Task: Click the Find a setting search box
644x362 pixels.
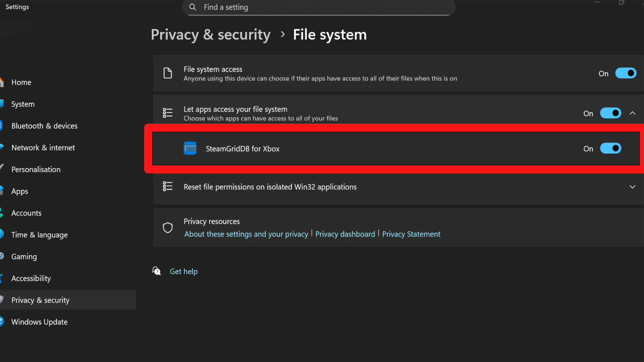Action: [319, 7]
